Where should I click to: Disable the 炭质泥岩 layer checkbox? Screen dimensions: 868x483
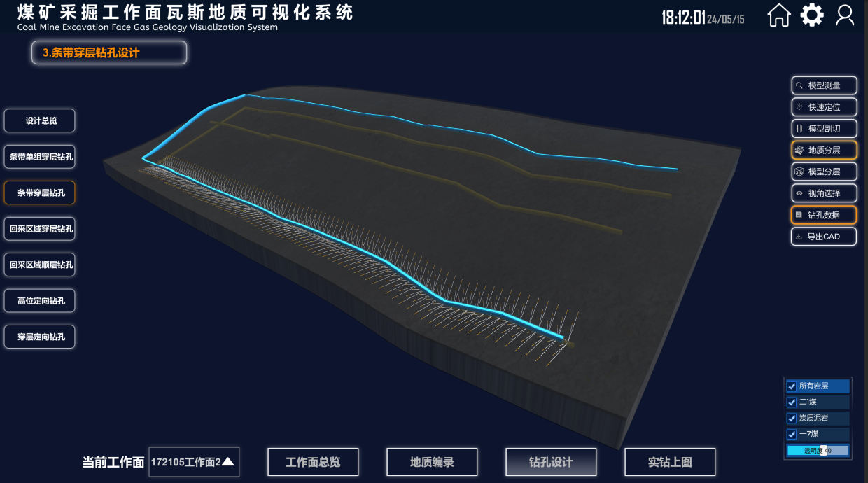(x=792, y=419)
